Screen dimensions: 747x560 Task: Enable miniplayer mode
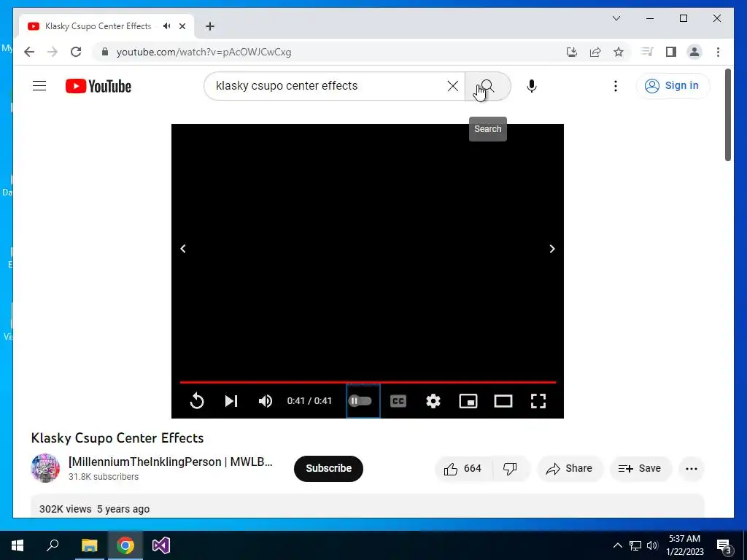(468, 401)
